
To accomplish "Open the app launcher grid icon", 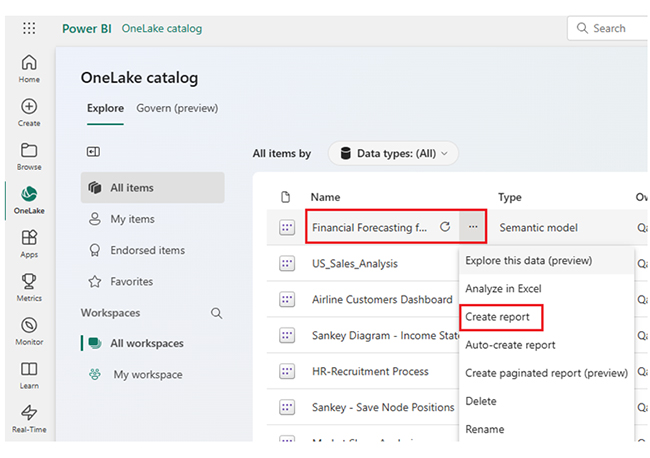I will coord(29,28).
